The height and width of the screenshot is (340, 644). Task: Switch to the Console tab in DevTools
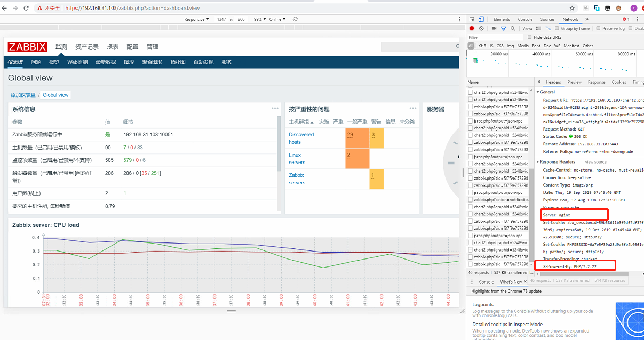click(x=525, y=19)
